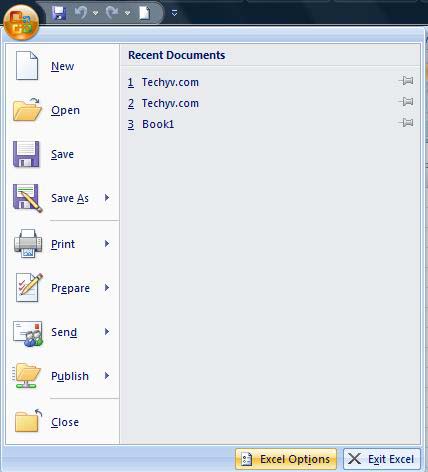Click the floppy disk icon for Save
Screen dimensions: 428x472
tap(26, 154)
